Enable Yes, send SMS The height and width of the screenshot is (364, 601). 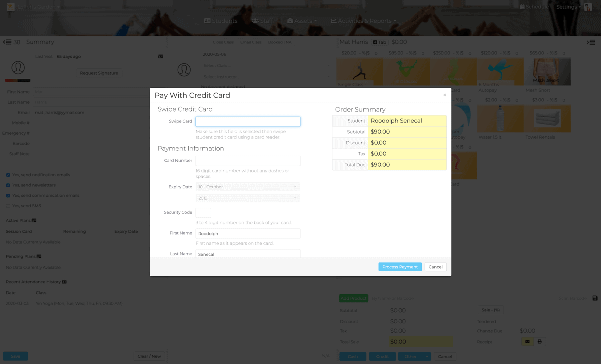point(8,206)
